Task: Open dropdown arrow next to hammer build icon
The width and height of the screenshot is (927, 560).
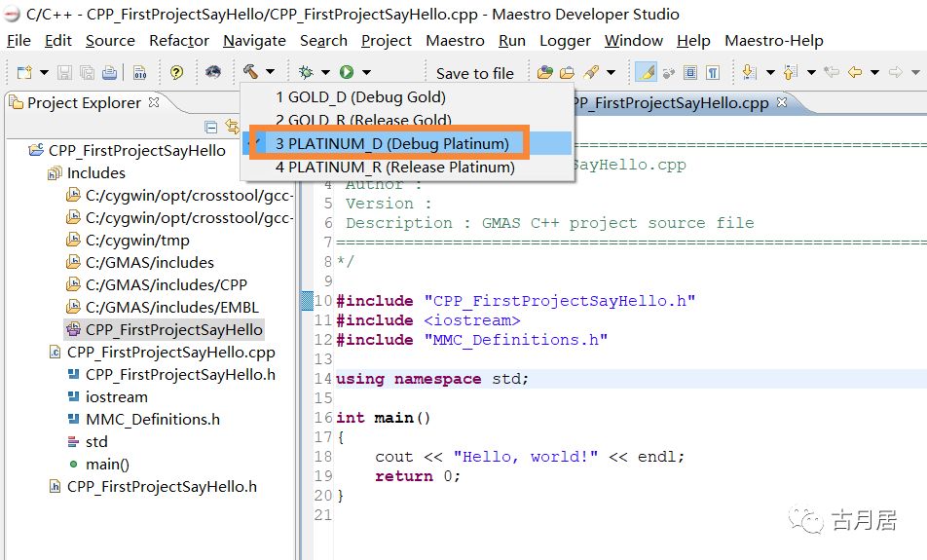Action: point(270,72)
